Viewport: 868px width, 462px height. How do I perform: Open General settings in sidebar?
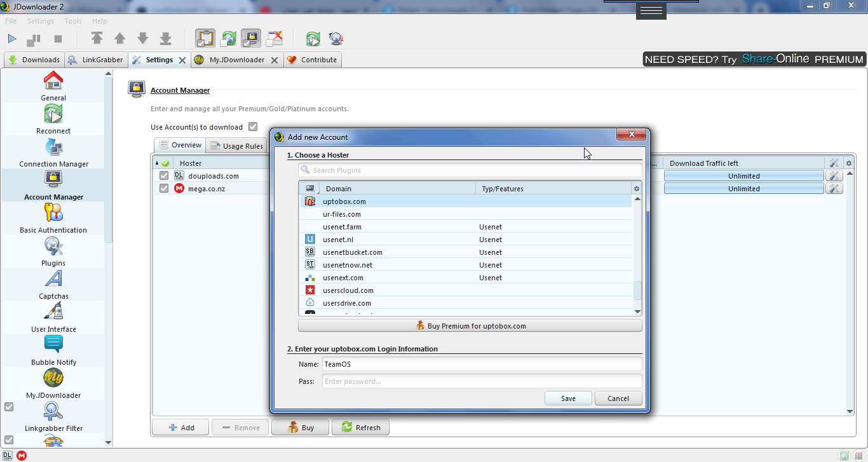tap(53, 86)
